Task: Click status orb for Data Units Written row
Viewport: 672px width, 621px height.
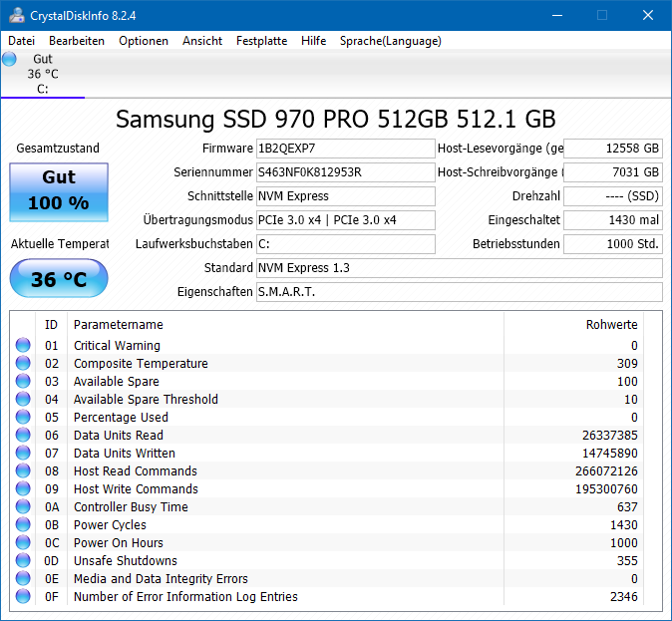Action: tap(23, 453)
